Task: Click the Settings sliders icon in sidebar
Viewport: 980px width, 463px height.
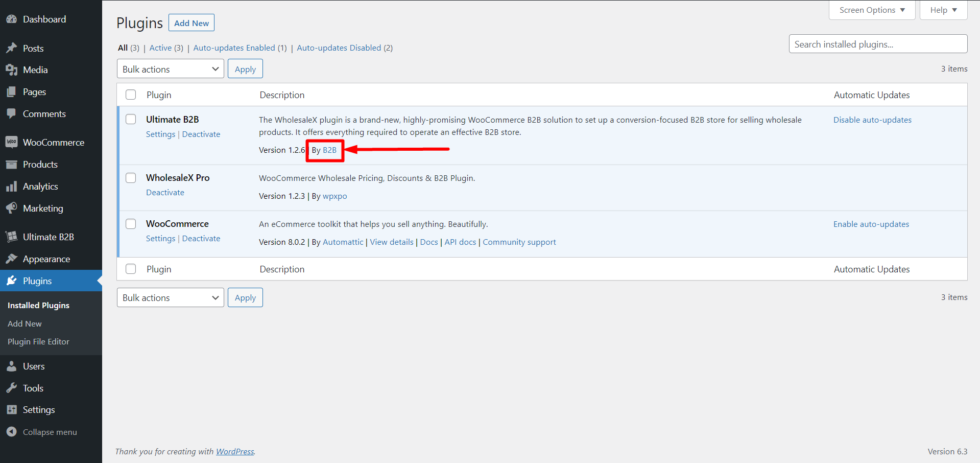Action: click(11, 410)
